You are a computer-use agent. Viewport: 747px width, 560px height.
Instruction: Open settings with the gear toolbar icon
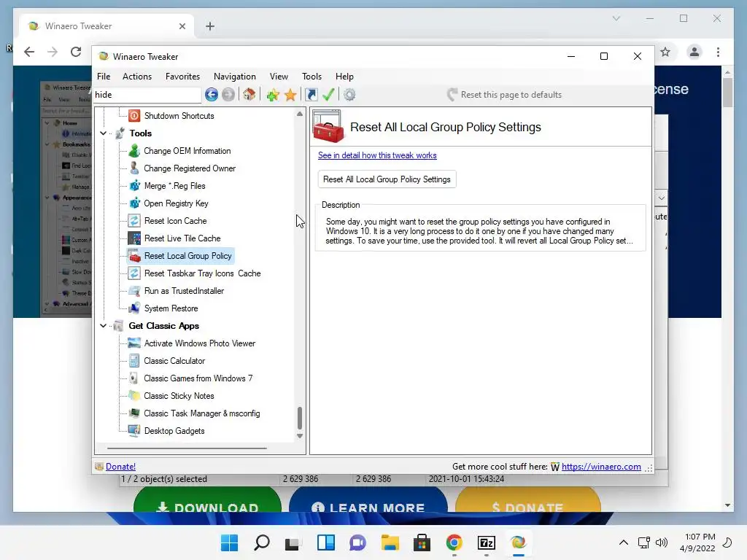(349, 95)
